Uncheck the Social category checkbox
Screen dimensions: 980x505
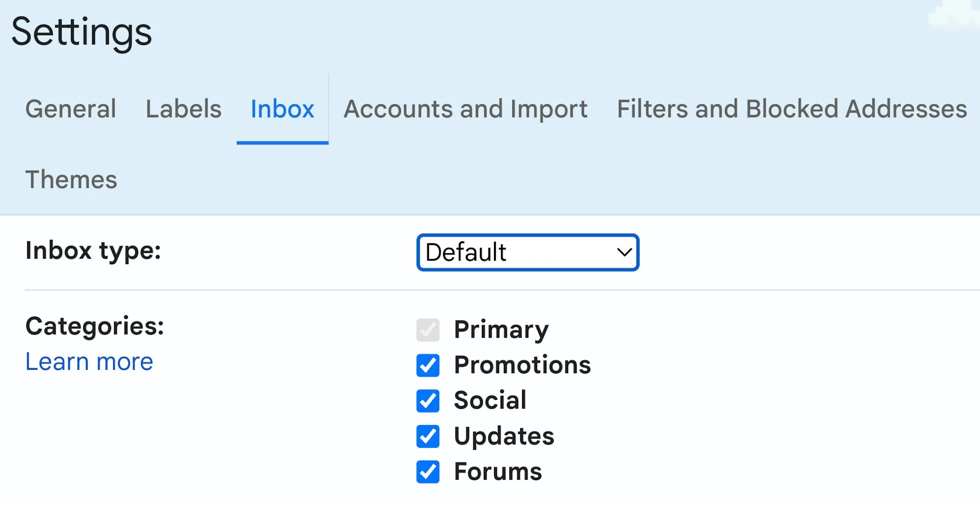tap(428, 401)
